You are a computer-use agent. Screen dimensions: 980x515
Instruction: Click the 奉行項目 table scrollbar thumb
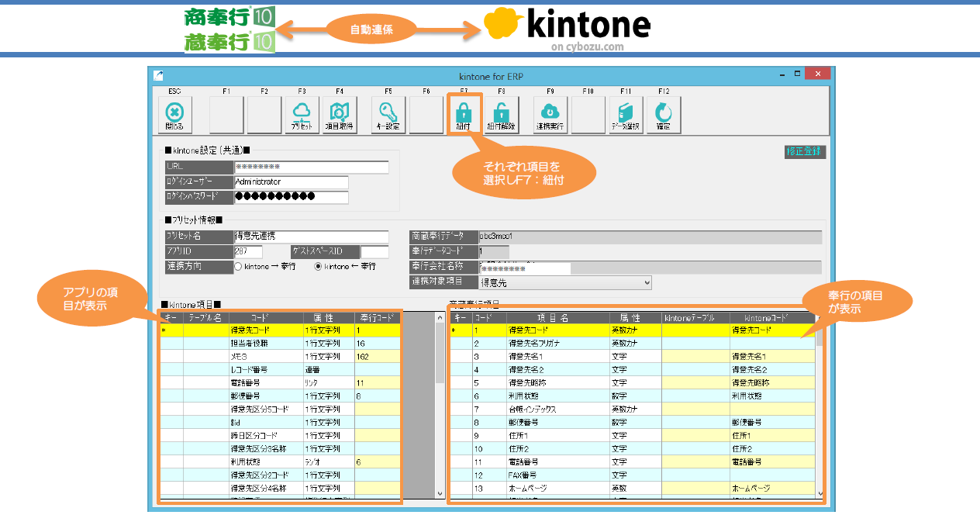tap(820, 334)
